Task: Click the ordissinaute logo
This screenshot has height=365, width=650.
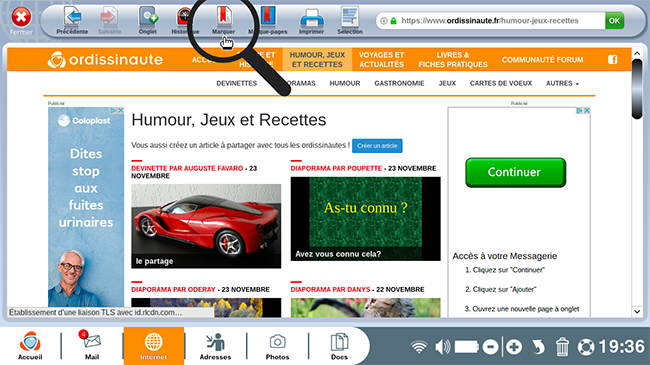Action: click(x=105, y=60)
